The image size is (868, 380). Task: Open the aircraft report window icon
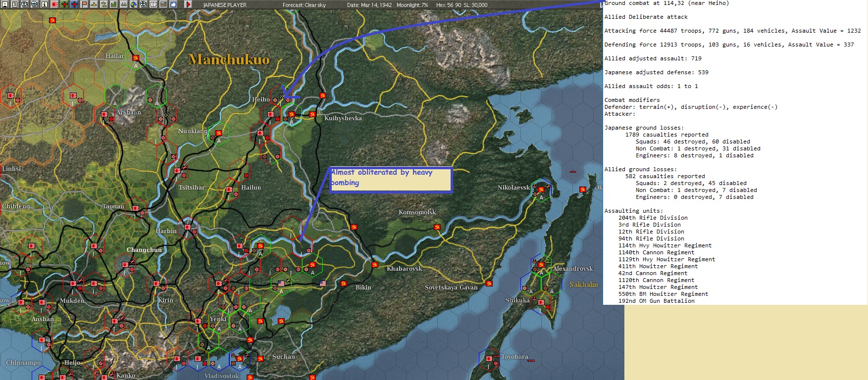pos(24,4)
